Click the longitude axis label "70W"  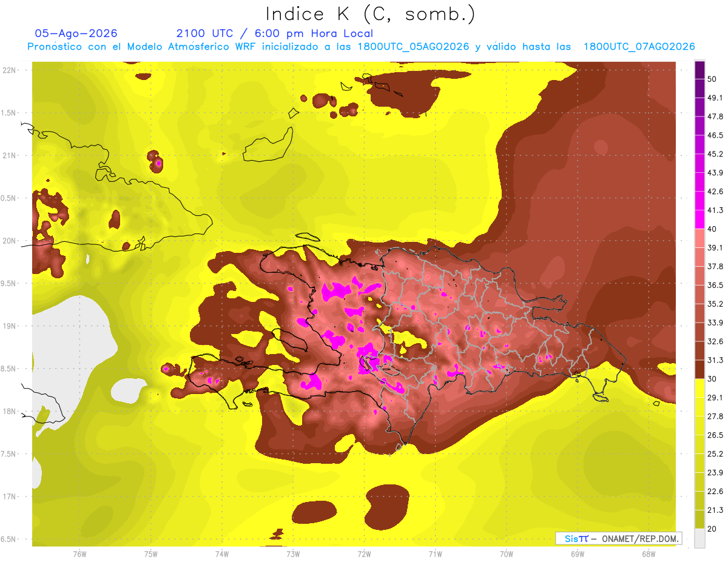pos(507,554)
